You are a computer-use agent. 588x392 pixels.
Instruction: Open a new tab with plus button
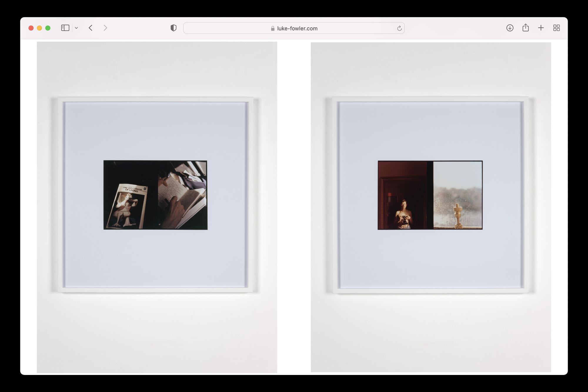(541, 28)
